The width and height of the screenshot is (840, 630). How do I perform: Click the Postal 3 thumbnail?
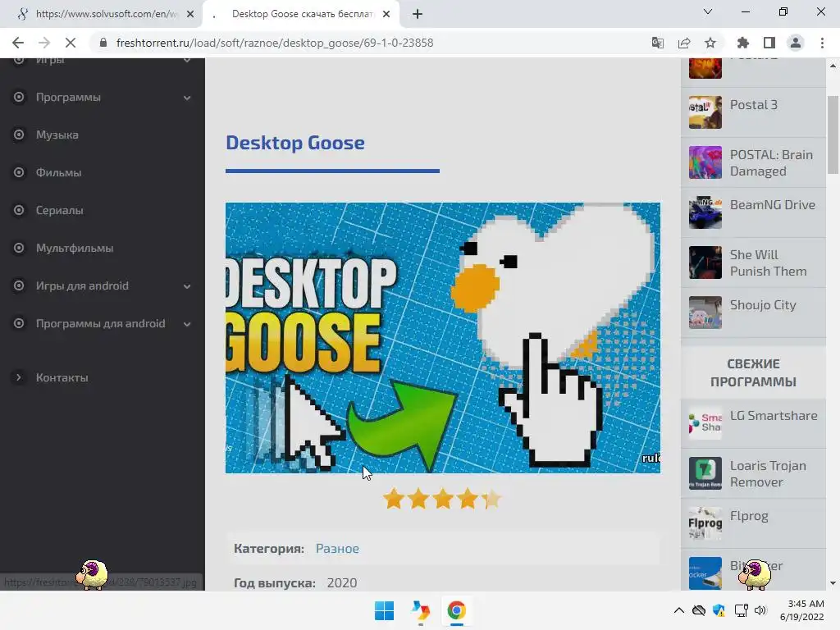[705, 112]
